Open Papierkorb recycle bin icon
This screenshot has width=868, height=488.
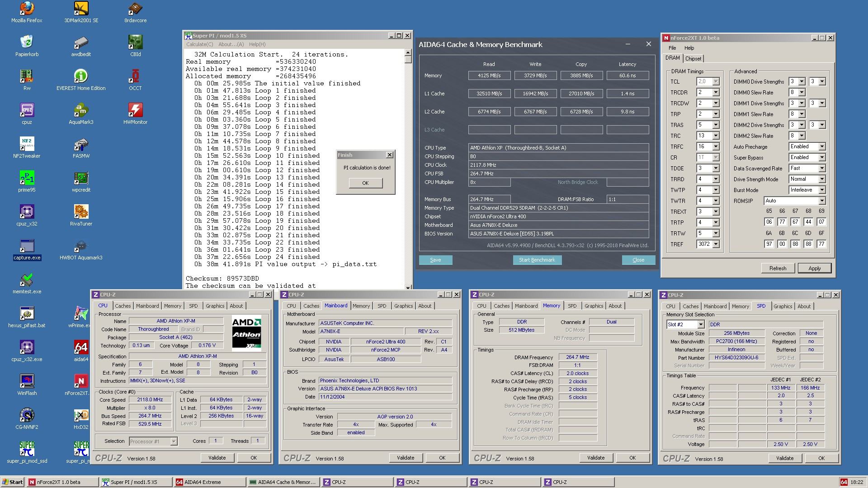click(x=27, y=47)
